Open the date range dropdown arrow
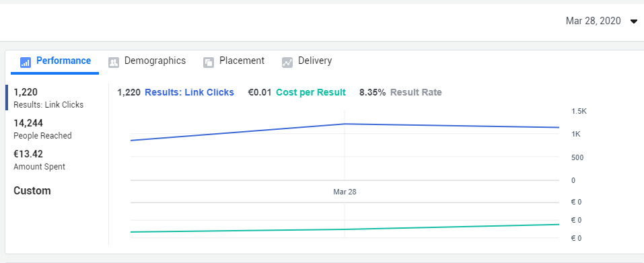The height and width of the screenshot is (263, 644). (x=633, y=22)
